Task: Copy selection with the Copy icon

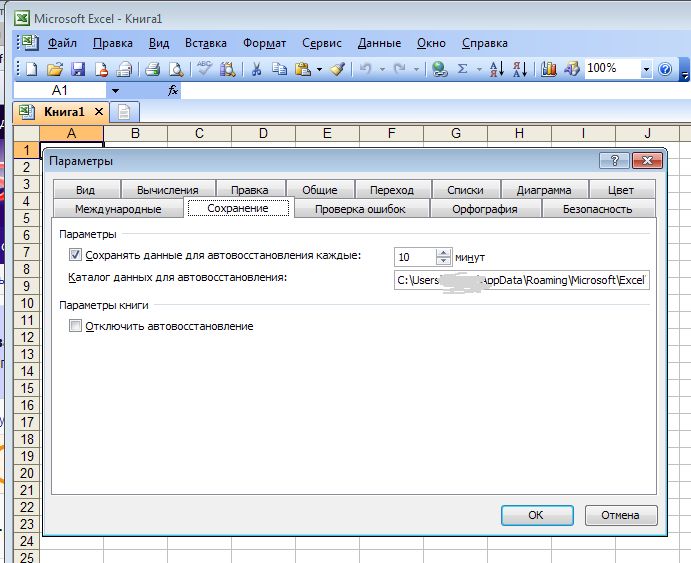Action: pyautogui.click(x=279, y=69)
